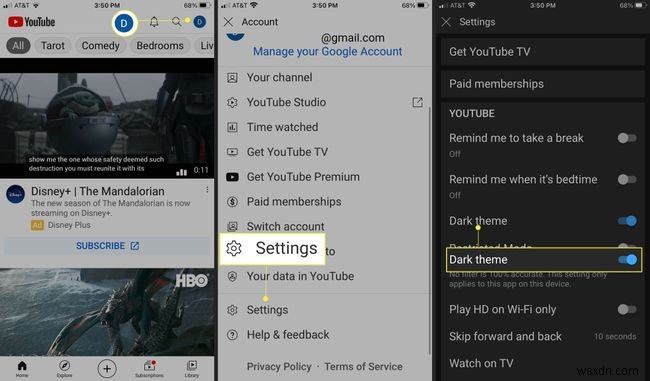Screen dimensions: 650x381
Task: Select the Tarot filter chip
Action: (x=53, y=46)
